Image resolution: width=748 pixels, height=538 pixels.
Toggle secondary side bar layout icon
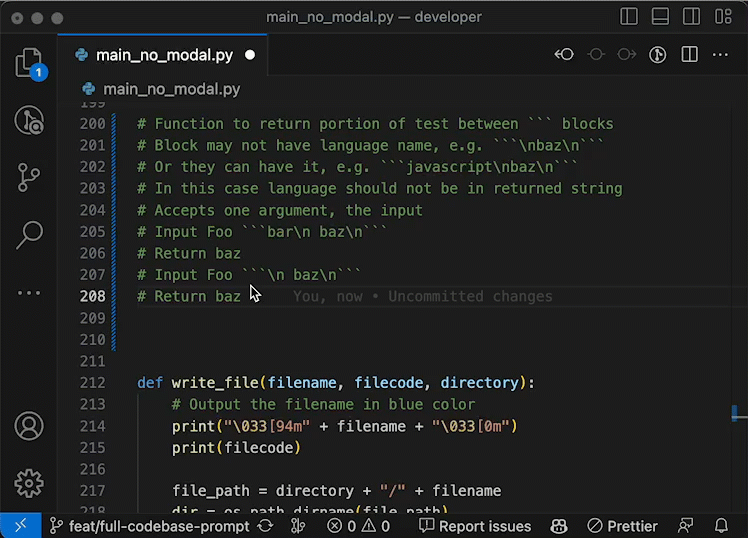point(691,17)
